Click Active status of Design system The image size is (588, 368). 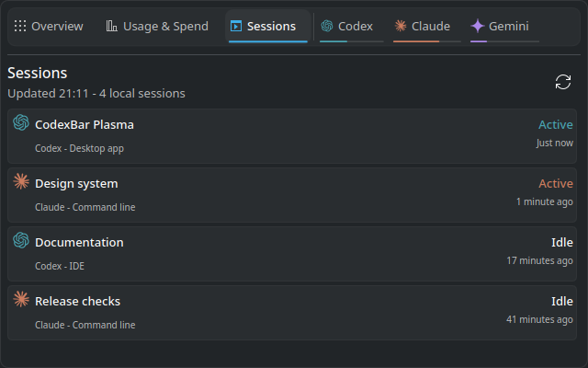coord(556,184)
